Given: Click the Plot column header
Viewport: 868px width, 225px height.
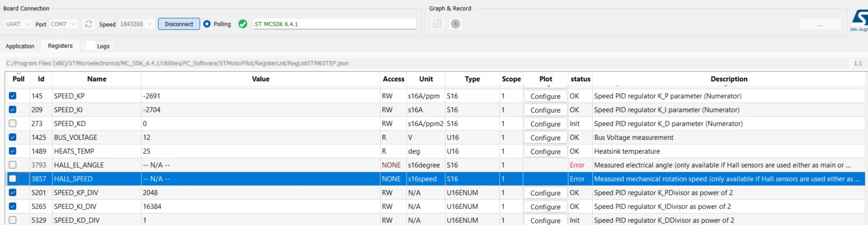Looking at the screenshot, I should tap(546, 79).
